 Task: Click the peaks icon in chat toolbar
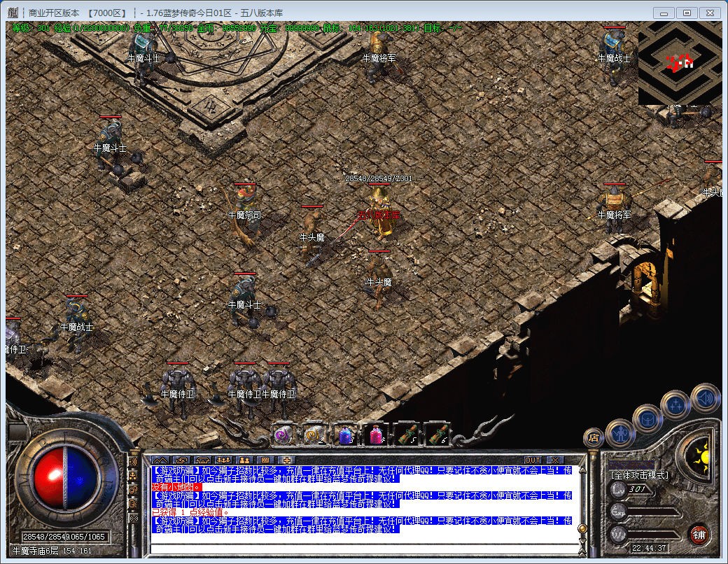tap(160, 460)
